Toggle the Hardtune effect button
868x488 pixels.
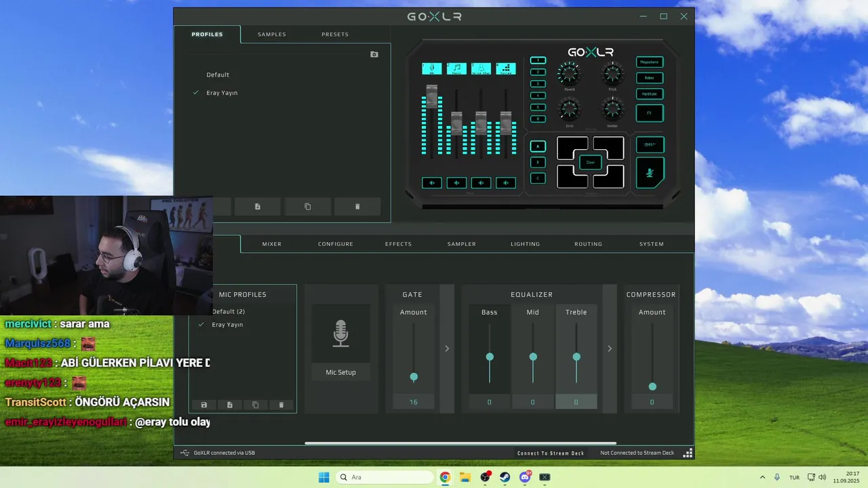coord(650,94)
